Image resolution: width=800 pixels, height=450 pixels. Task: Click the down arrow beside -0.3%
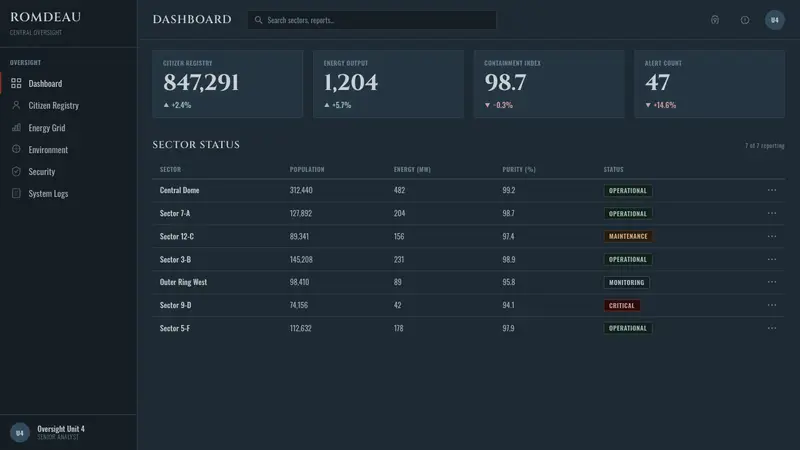tap(487, 105)
